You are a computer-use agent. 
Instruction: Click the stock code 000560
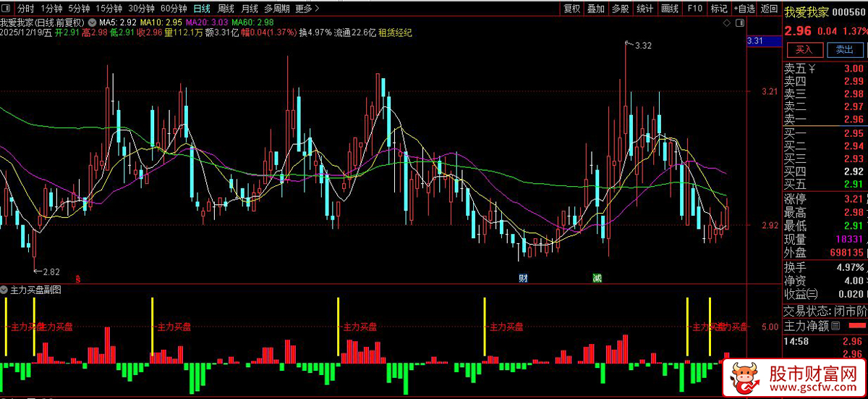click(x=849, y=12)
